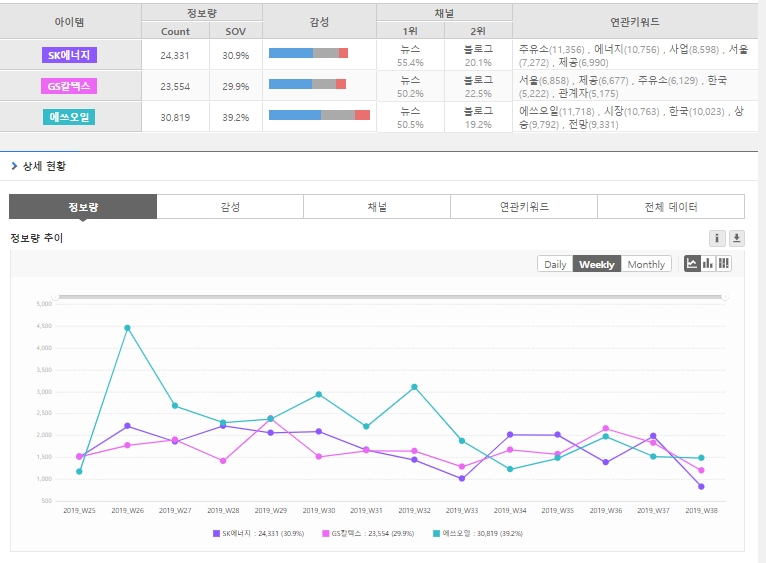Switch to line chart view

(691, 264)
